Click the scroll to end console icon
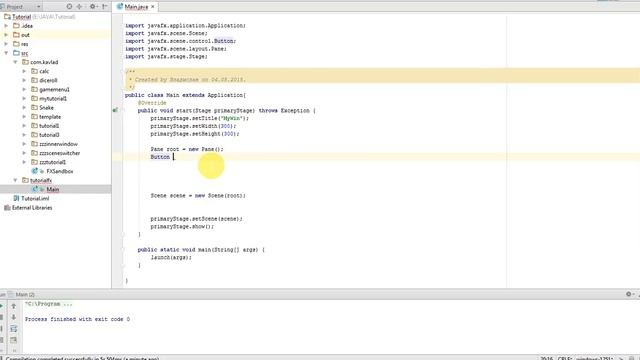Viewport: 640px width, 360px height. coord(13,340)
